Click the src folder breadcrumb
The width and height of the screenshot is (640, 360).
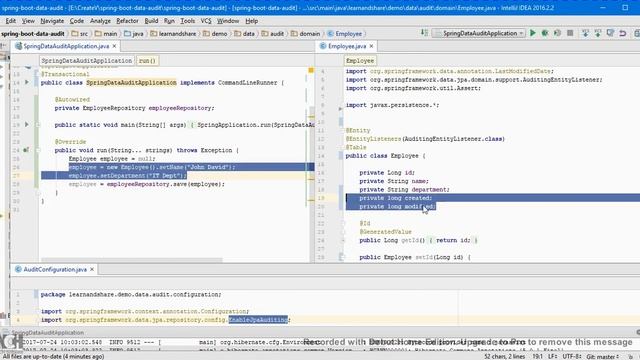(x=80, y=33)
